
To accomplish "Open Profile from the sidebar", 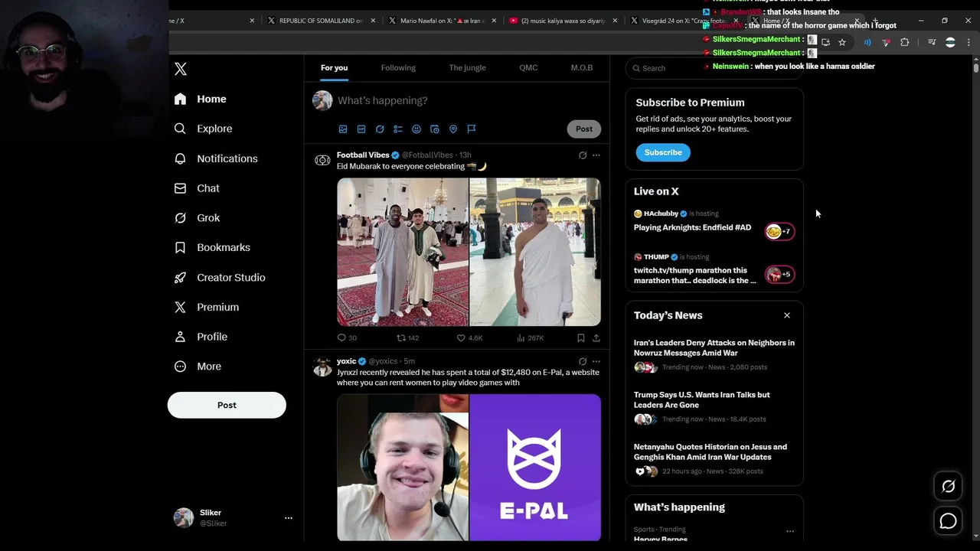I will [201, 337].
